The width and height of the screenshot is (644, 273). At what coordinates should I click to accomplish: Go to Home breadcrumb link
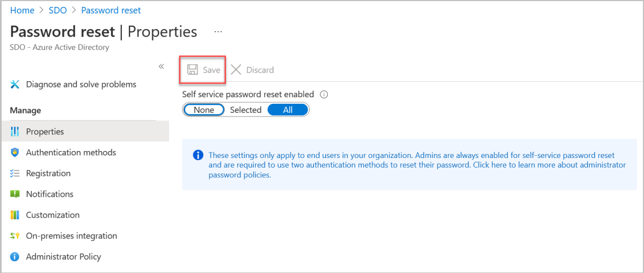click(22, 10)
